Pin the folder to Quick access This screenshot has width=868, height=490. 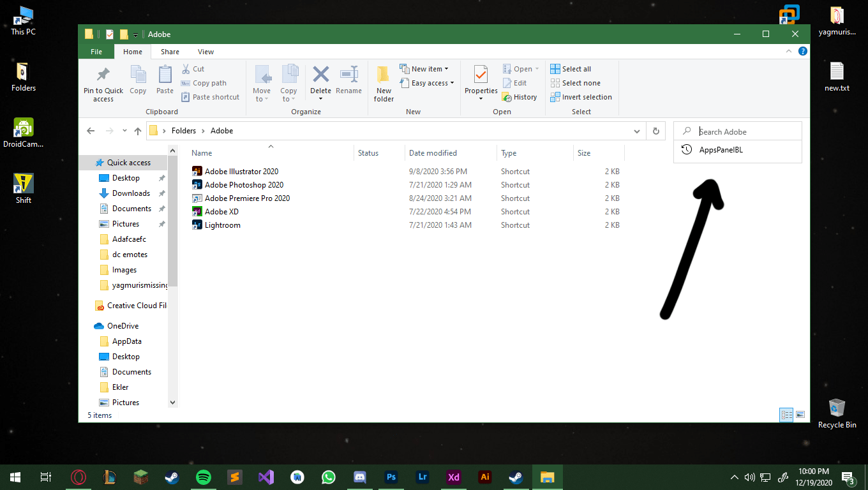point(103,84)
